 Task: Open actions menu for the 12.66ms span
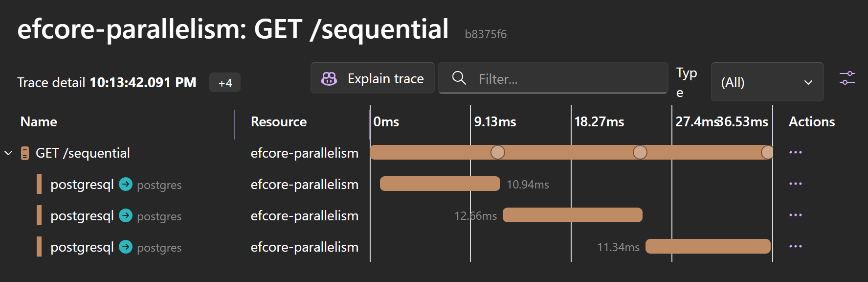[796, 215]
